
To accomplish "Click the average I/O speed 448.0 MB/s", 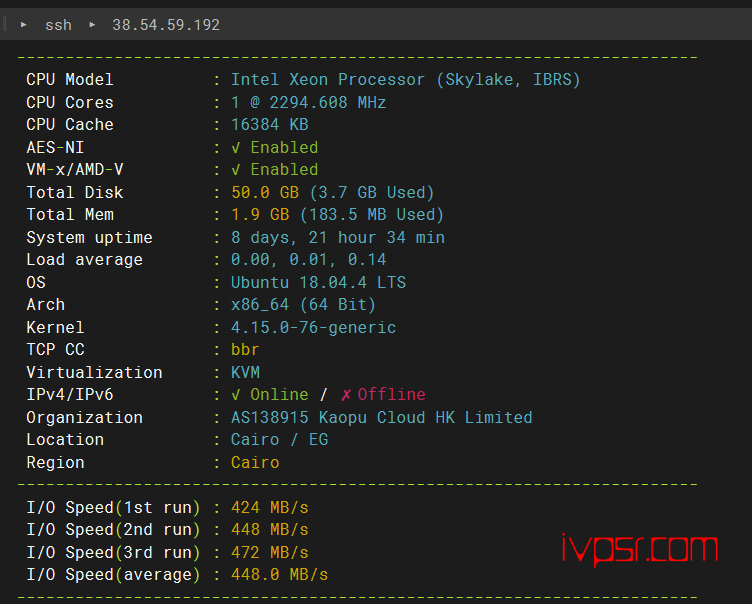I will click(x=280, y=574).
